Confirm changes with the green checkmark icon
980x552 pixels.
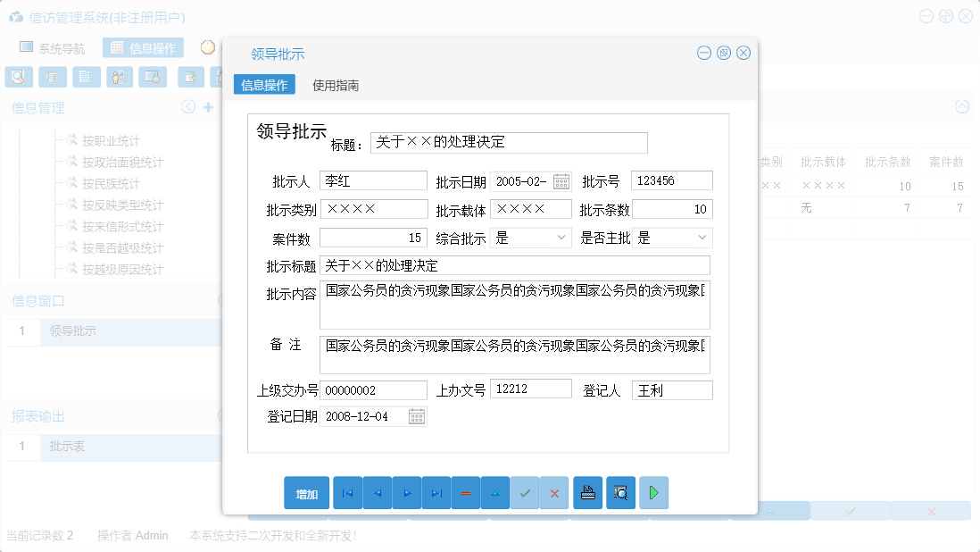point(525,492)
